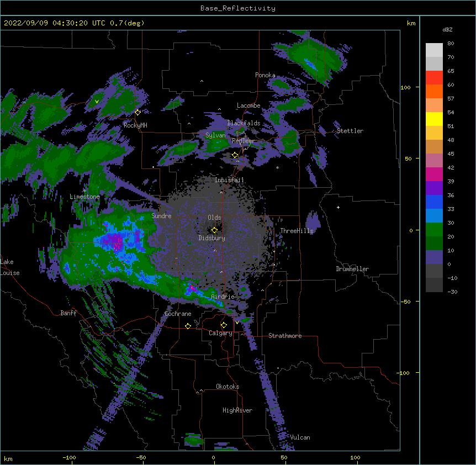This screenshot has height=465, width=476.
Task: Click the Cochrane label
Action: pyautogui.click(x=178, y=314)
